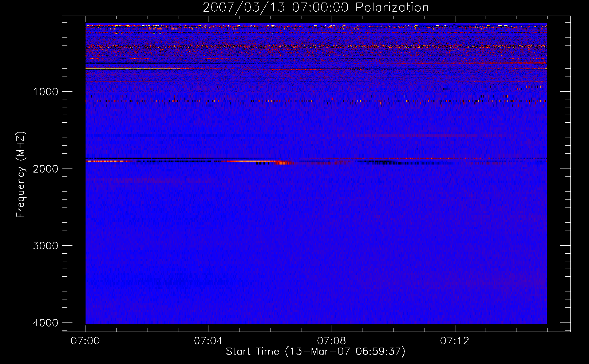Click the 'Start Time (13-Mar-07 06:59:37)' label
The width and height of the screenshot is (589, 364).
316,352
